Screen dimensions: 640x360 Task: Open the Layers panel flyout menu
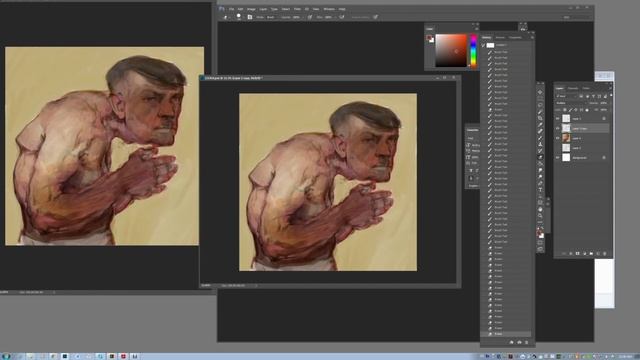coord(611,88)
